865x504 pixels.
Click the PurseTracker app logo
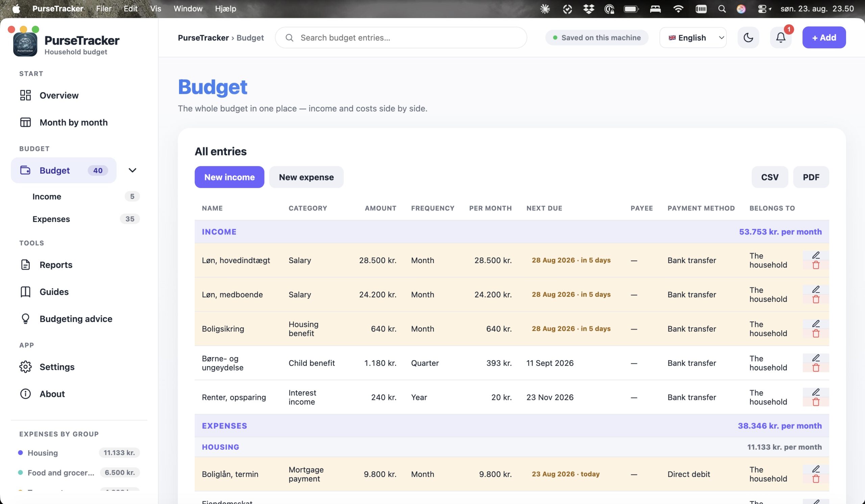pyautogui.click(x=25, y=45)
